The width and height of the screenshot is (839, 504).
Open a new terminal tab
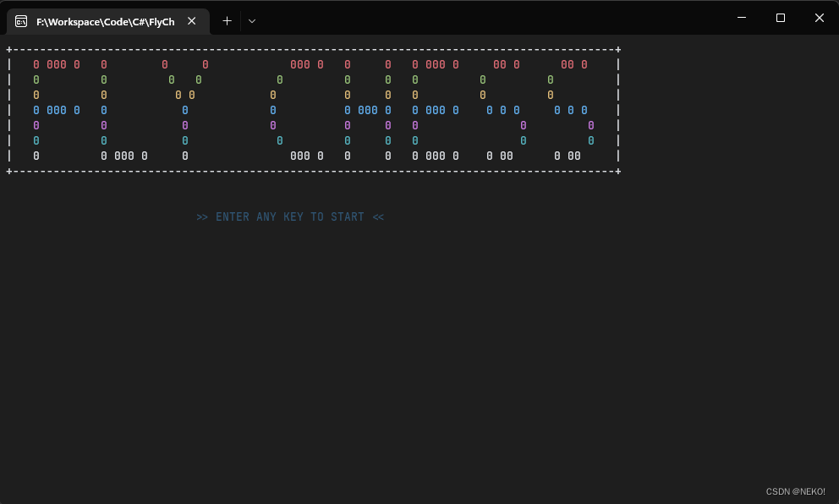227,21
